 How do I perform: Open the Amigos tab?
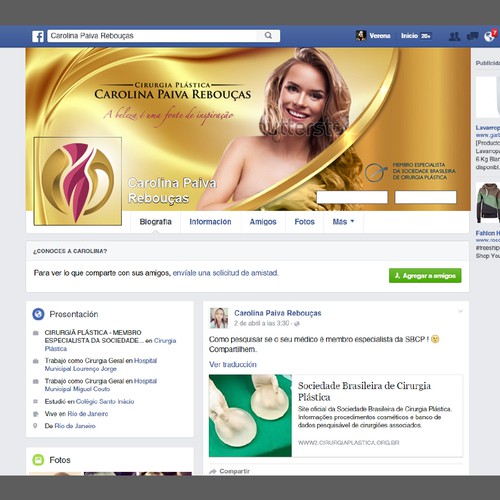pos(263,222)
